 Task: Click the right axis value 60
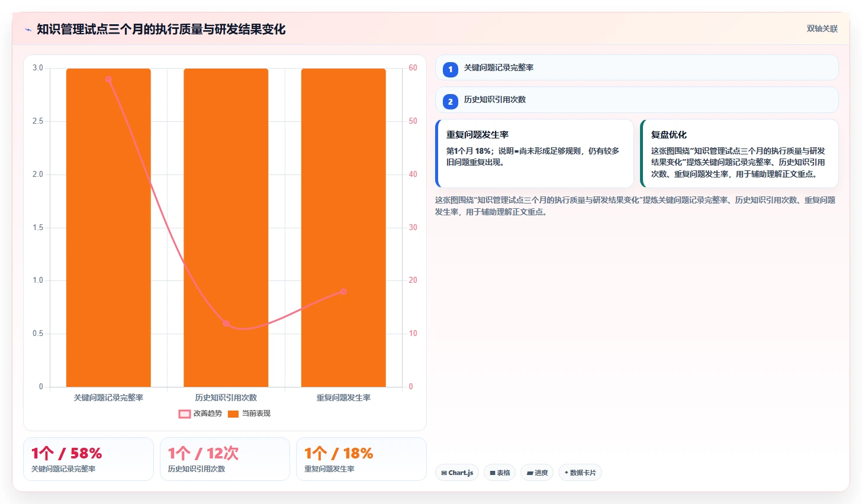pyautogui.click(x=413, y=68)
